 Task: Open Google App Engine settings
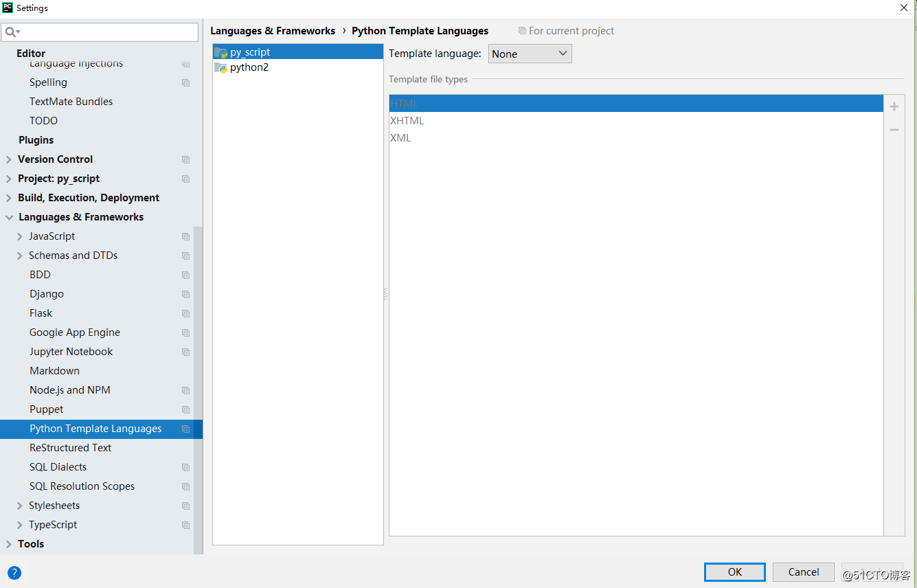(x=75, y=332)
